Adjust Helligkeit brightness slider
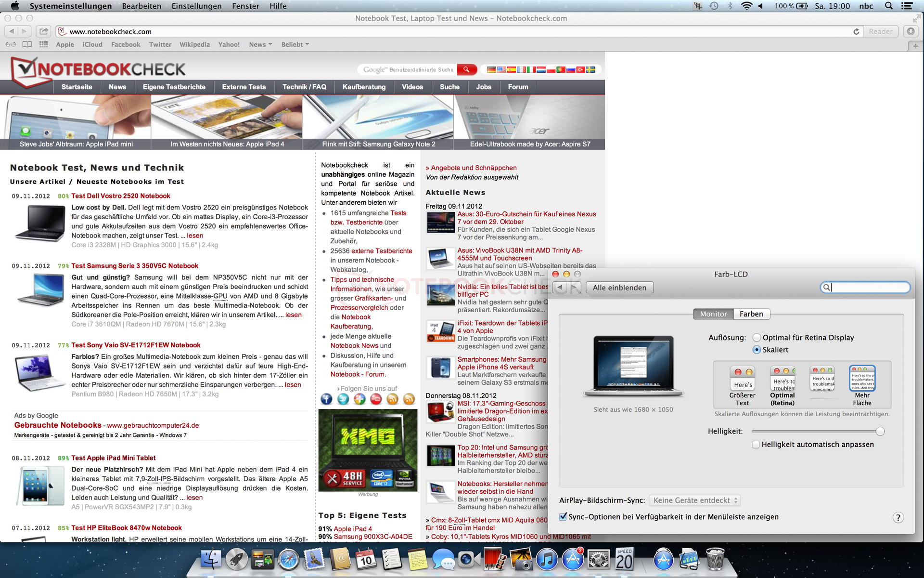 pyautogui.click(x=880, y=431)
